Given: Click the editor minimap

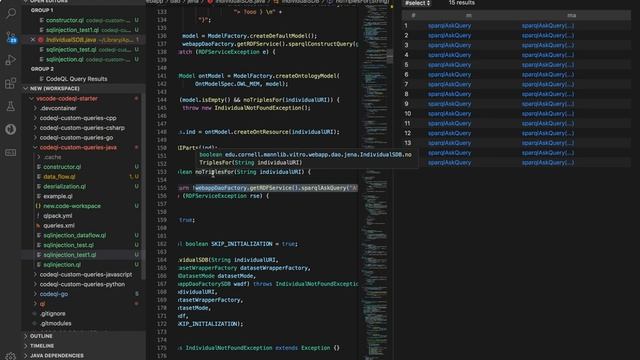Looking at the screenshot, I should [376, 180].
